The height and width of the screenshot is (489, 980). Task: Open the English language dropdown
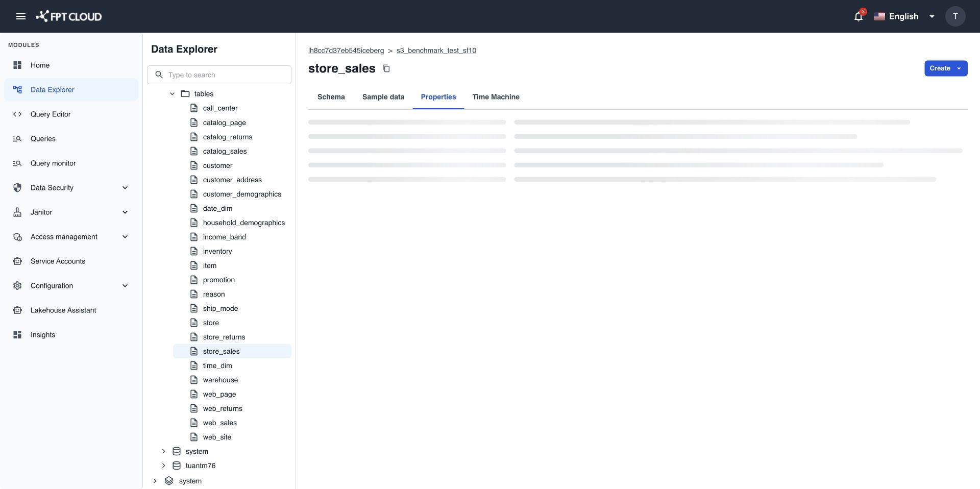[904, 16]
